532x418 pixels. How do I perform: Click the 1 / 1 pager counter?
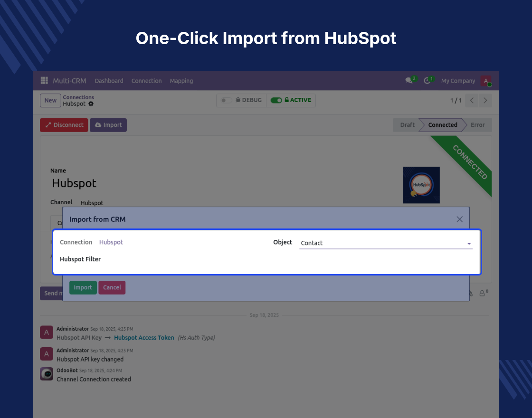(x=456, y=100)
